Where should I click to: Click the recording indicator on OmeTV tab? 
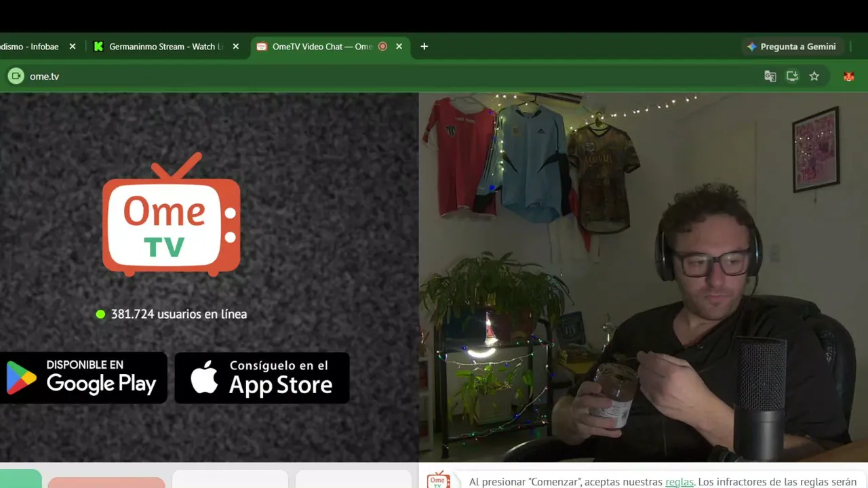[x=382, y=47]
